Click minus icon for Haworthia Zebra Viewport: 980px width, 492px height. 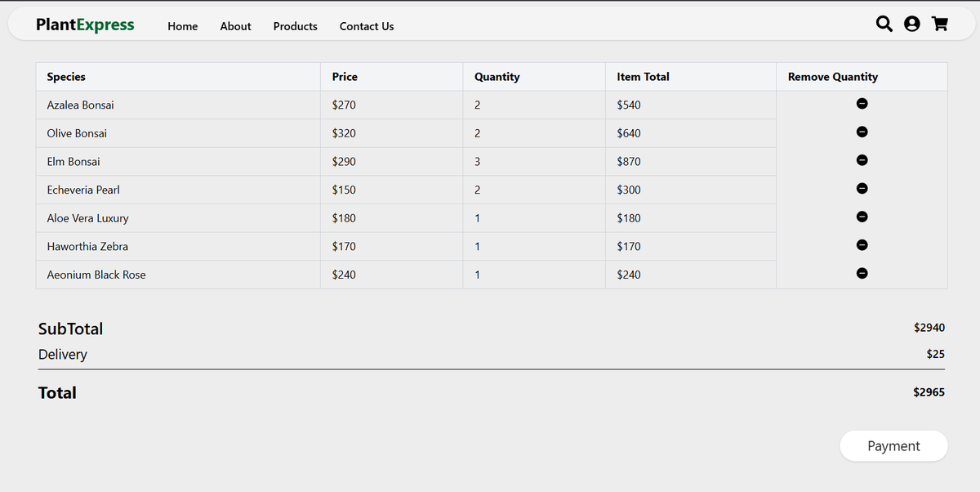[x=862, y=244]
